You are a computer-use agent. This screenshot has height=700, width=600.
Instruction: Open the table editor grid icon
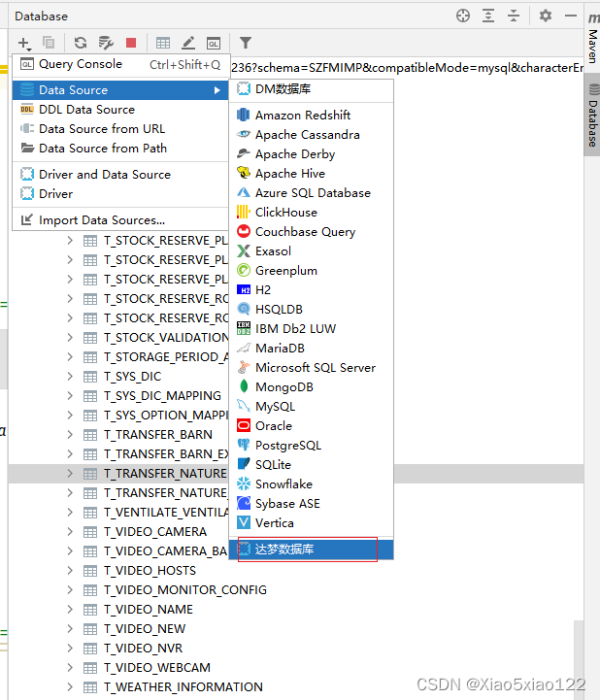[163, 43]
